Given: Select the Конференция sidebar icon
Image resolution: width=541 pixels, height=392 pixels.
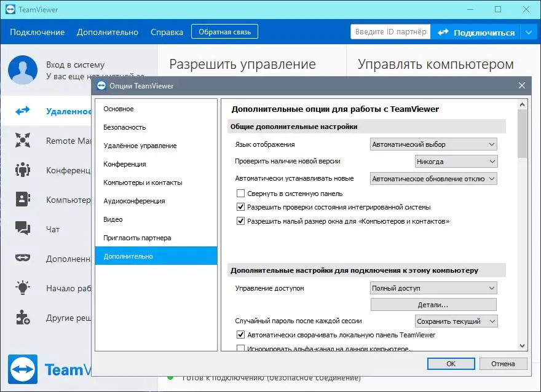Looking at the screenshot, I should [x=23, y=170].
